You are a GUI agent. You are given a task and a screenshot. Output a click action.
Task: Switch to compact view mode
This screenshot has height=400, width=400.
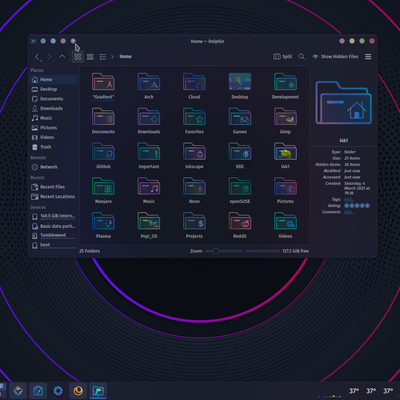pyautogui.click(x=90, y=57)
